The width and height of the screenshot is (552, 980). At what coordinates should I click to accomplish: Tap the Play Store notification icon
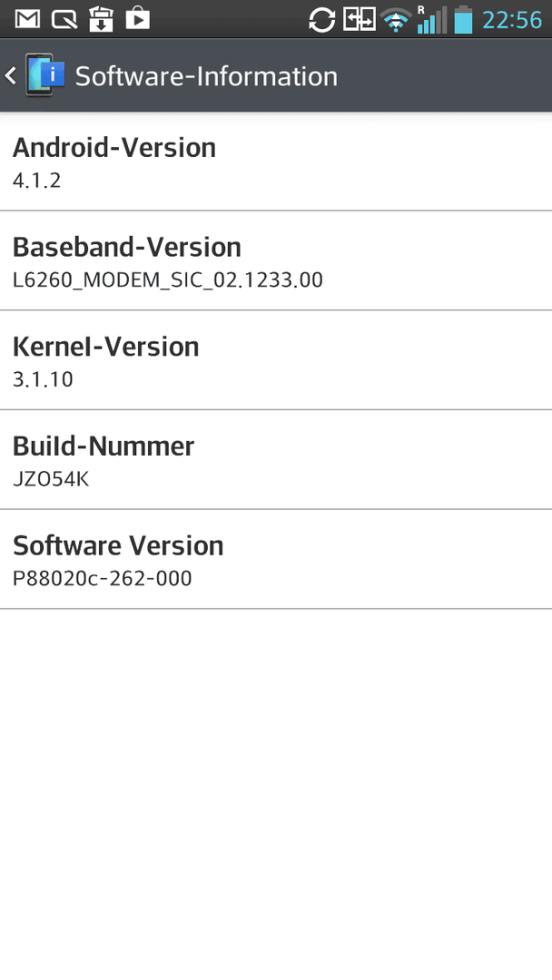137,19
